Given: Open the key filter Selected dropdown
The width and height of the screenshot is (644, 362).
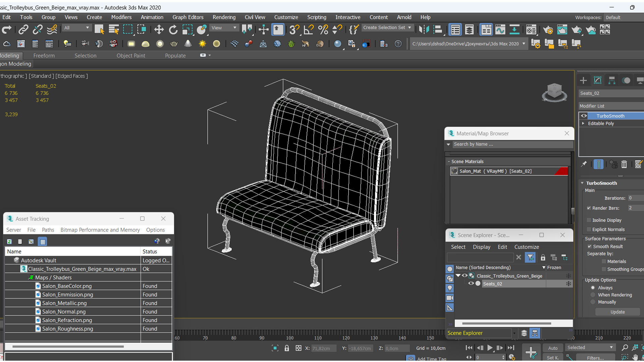Looking at the screenshot, I should [x=590, y=348].
